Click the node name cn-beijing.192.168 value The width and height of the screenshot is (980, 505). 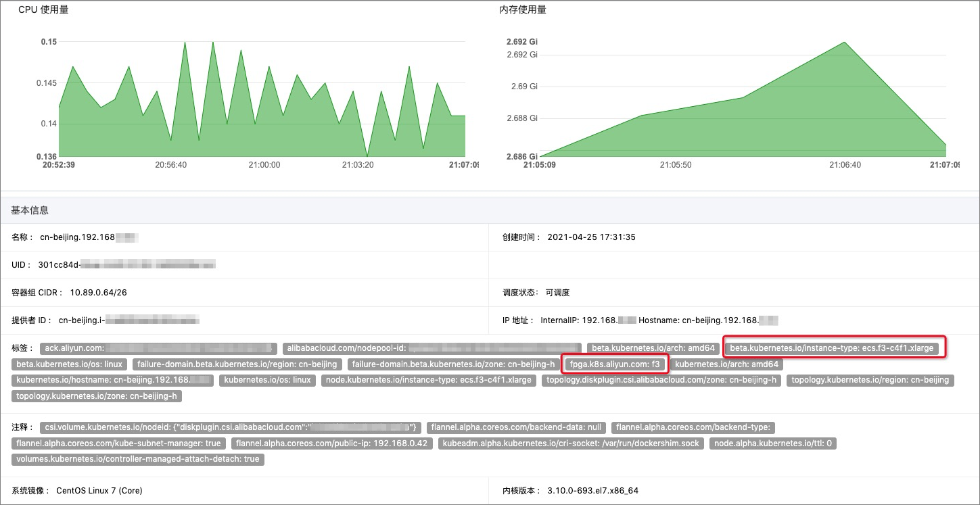(90, 237)
